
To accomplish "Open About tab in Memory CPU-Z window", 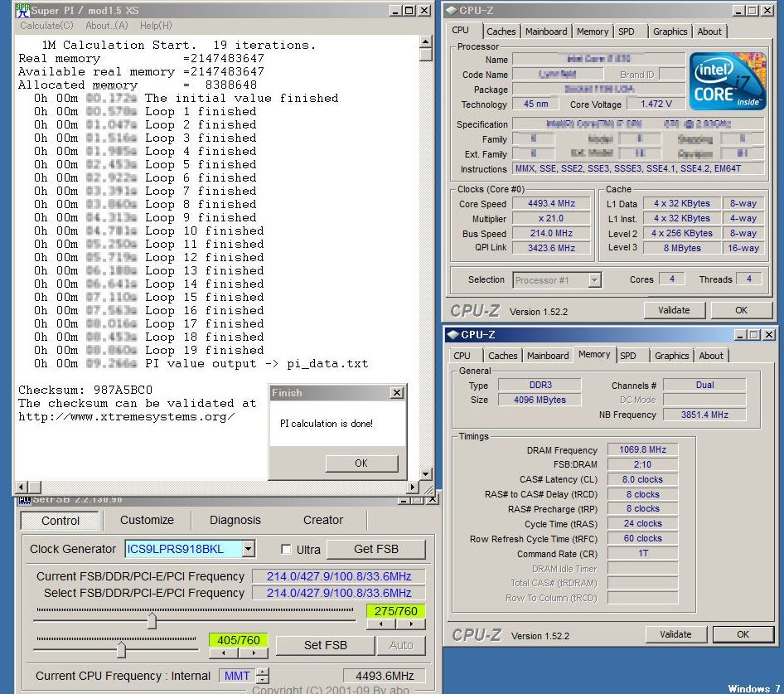I will pyautogui.click(x=710, y=356).
